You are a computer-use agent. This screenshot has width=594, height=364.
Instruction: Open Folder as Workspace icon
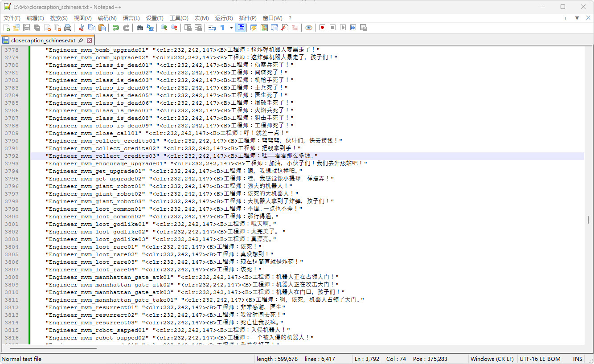(x=295, y=28)
